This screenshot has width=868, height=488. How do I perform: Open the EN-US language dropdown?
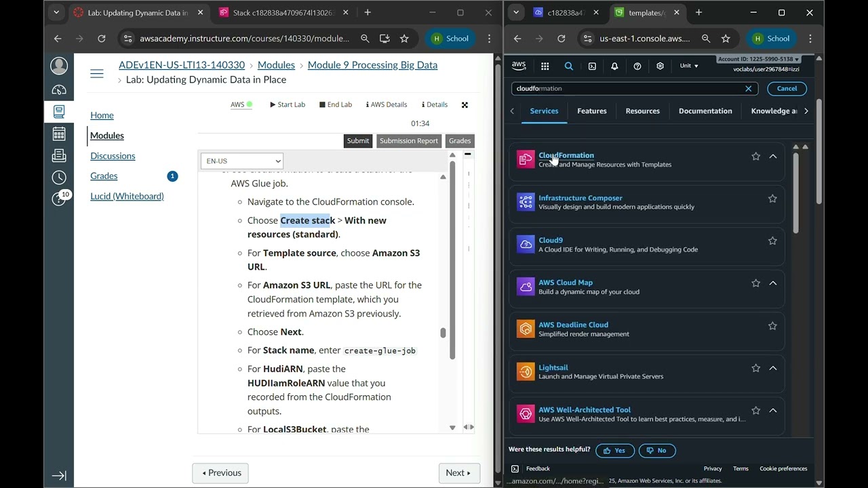pos(242,161)
